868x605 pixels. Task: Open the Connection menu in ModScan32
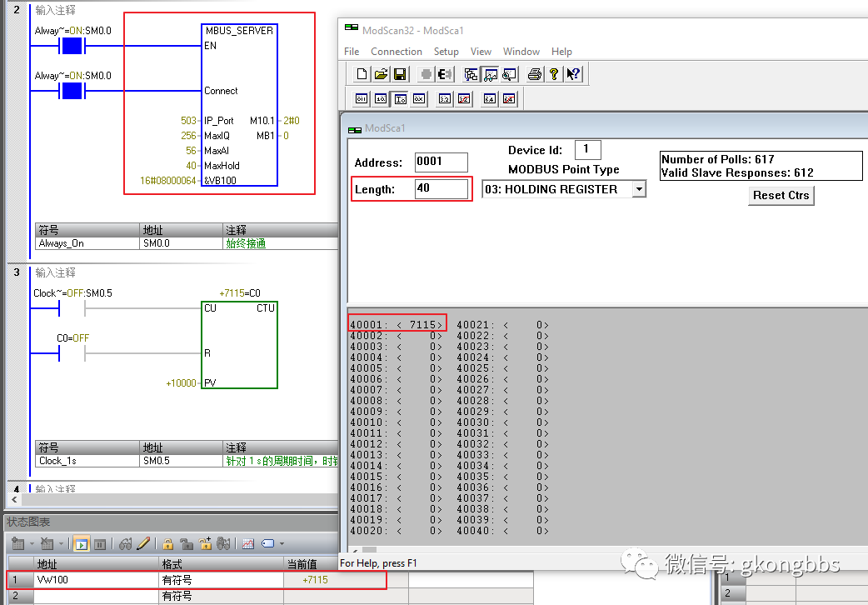pos(397,52)
